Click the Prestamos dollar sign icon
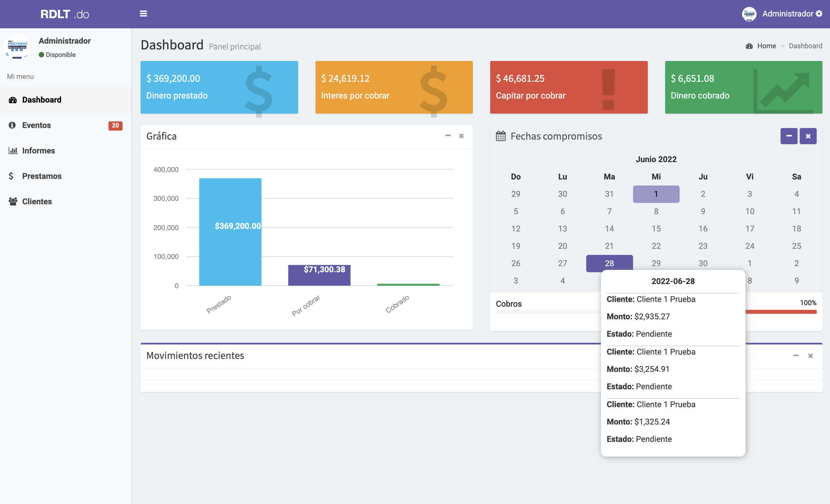This screenshot has height=504, width=830. tap(11, 176)
